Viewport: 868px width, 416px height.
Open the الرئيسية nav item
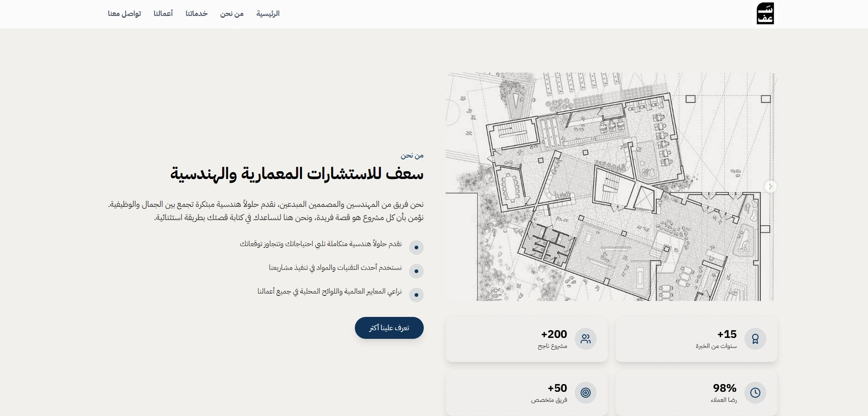point(268,14)
